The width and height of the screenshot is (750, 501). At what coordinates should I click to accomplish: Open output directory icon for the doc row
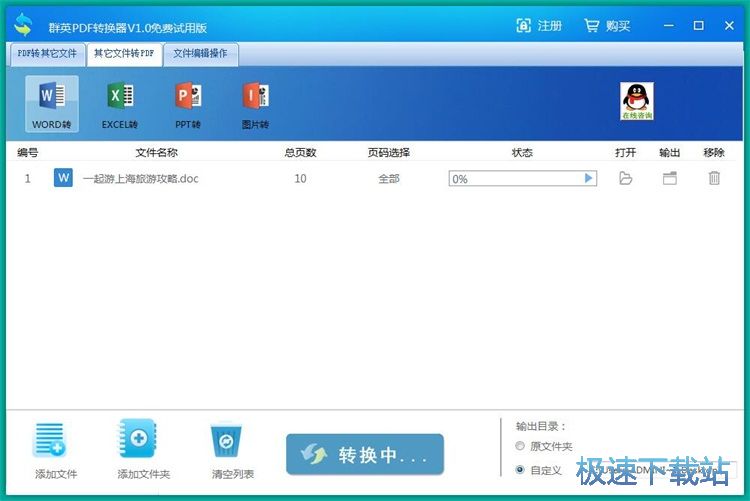point(670,178)
